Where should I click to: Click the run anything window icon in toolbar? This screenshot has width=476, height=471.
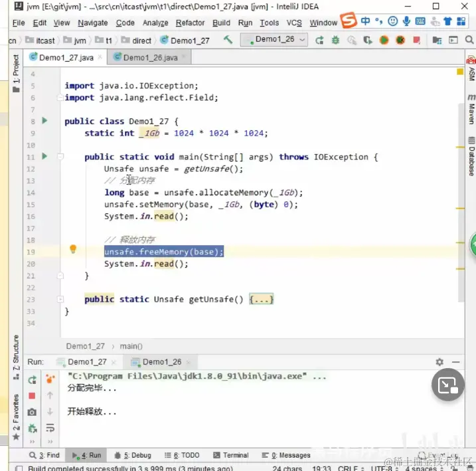point(453,40)
